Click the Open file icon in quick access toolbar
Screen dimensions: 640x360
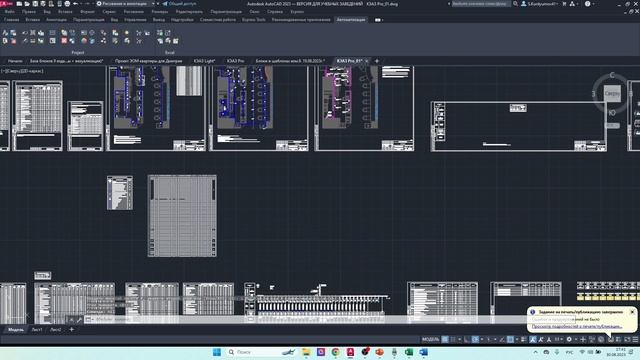[27, 4]
